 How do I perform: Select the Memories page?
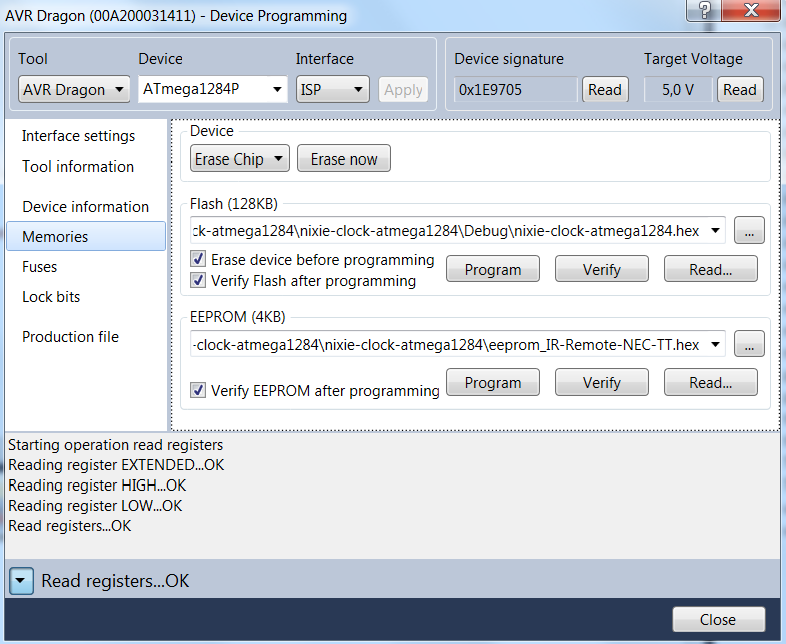pos(86,236)
